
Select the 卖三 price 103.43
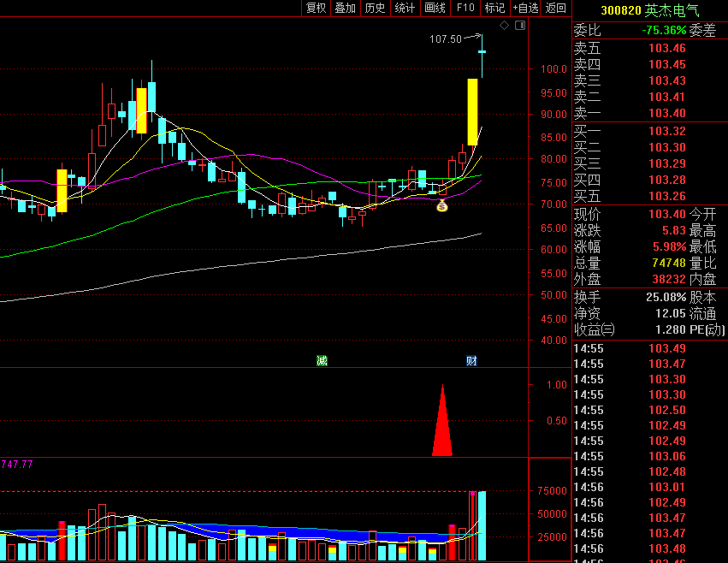[666, 80]
